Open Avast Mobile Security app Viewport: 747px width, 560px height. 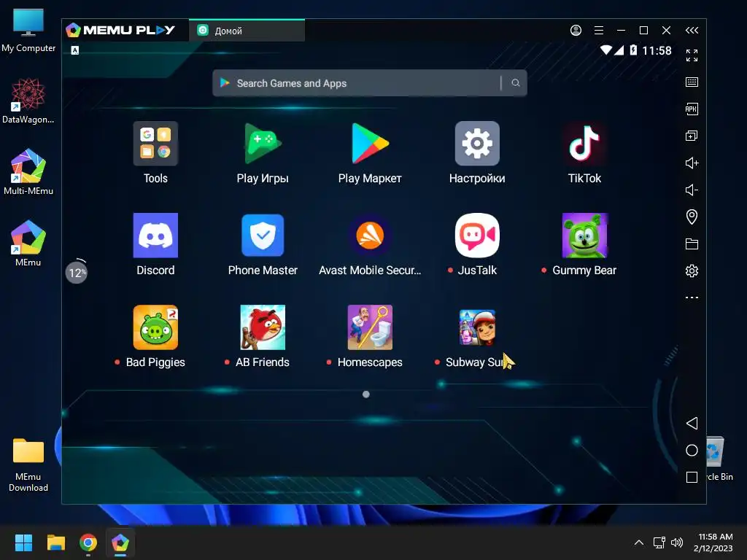click(x=370, y=236)
